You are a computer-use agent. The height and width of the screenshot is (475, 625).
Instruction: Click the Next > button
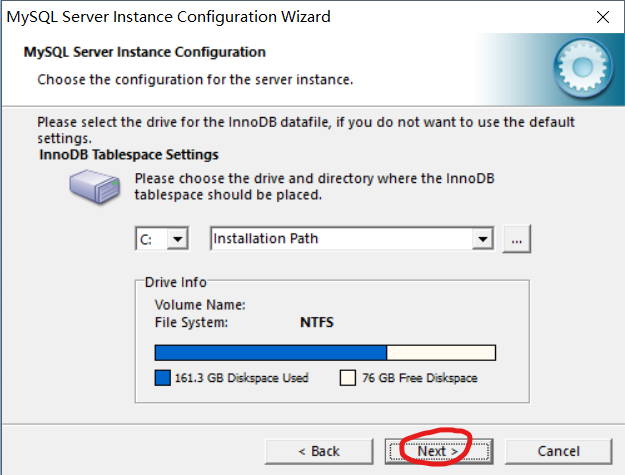tap(439, 451)
